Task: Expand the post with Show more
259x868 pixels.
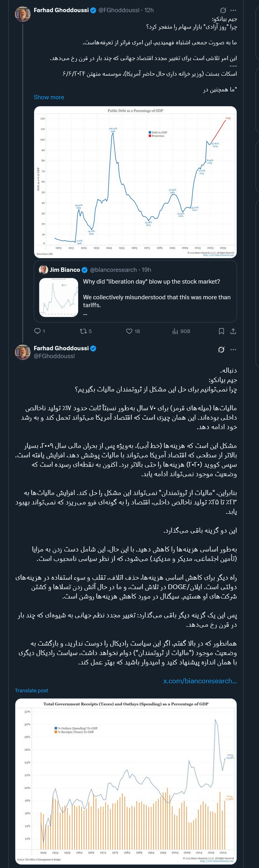Action: tap(49, 97)
